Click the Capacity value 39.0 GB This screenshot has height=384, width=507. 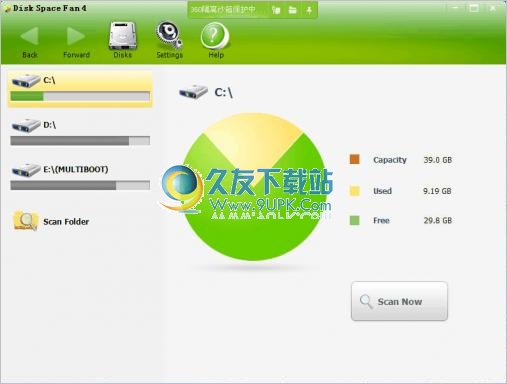438,160
